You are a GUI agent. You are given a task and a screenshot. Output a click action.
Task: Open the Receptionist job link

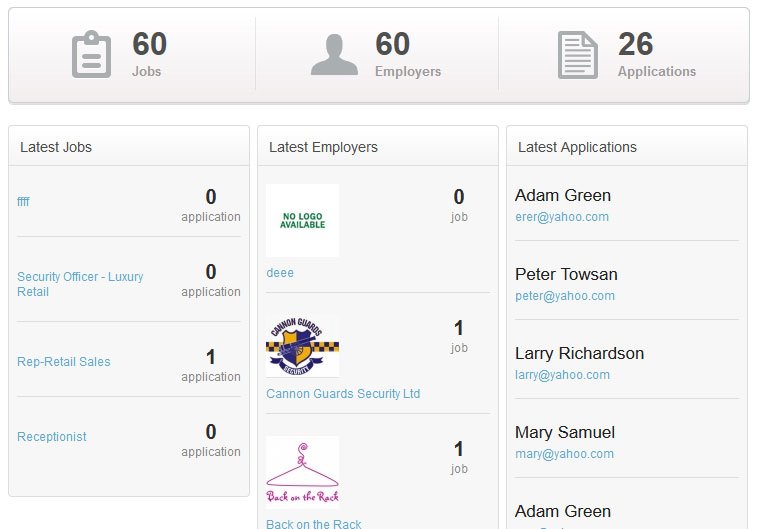tap(52, 436)
